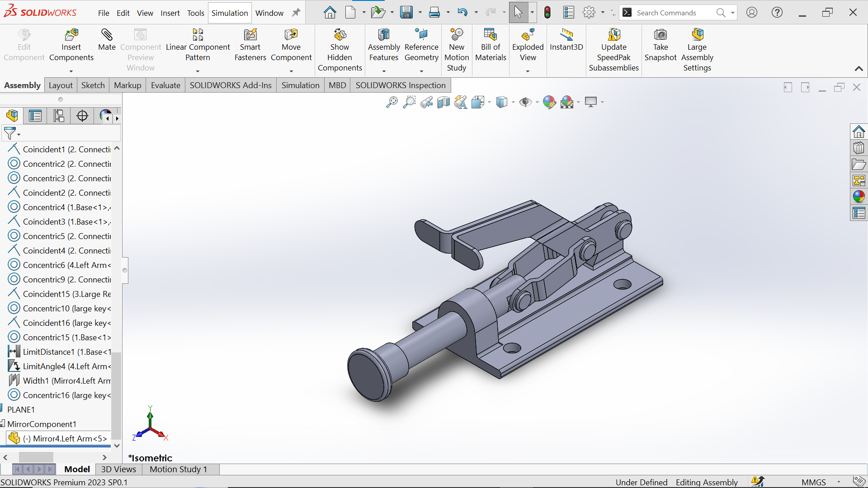Expand the Insert Components dropdown arrow
This screenshot has width=868, height=488.
pyautogui.click(x=71, y=71)
